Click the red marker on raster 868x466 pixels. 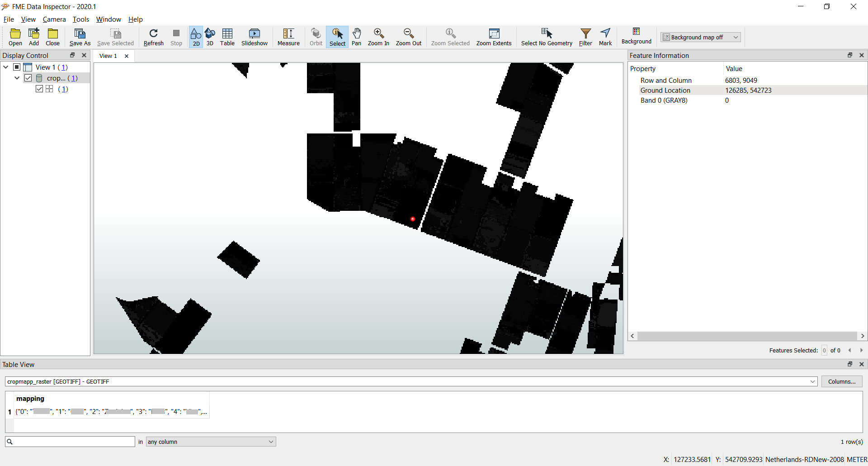[x=413, y=219]
